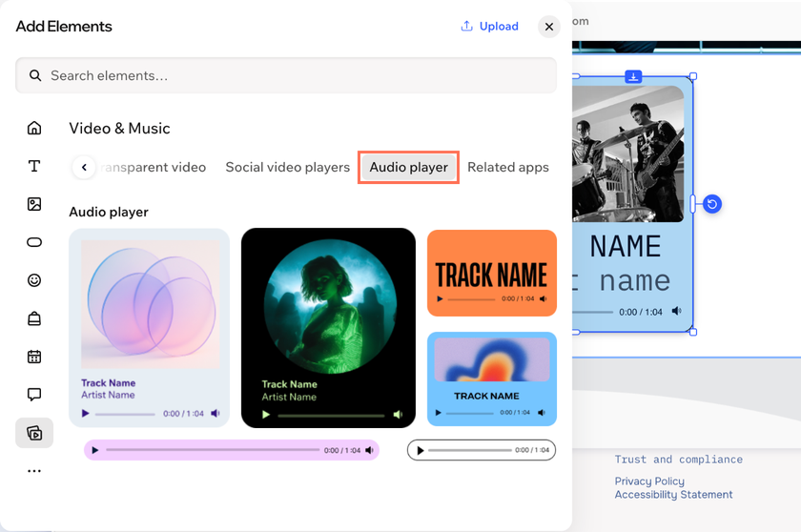
Task: Select the band photo on canvas
Action: [627, 153]
